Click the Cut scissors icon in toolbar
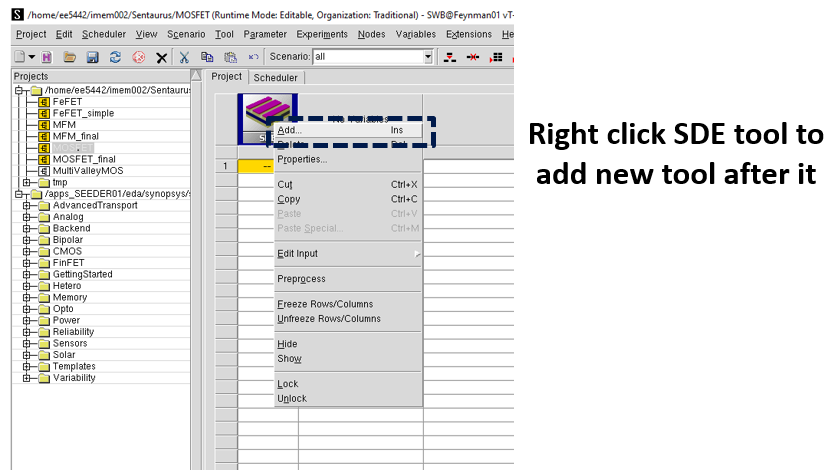This screenshot has height=470, width=828. pos(185,57)
